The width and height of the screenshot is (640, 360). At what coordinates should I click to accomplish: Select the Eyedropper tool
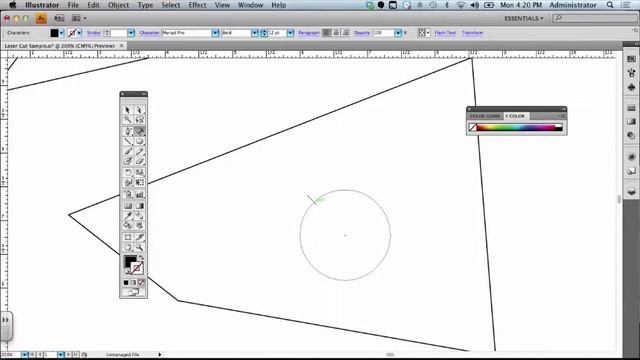[x=128, y=216]
